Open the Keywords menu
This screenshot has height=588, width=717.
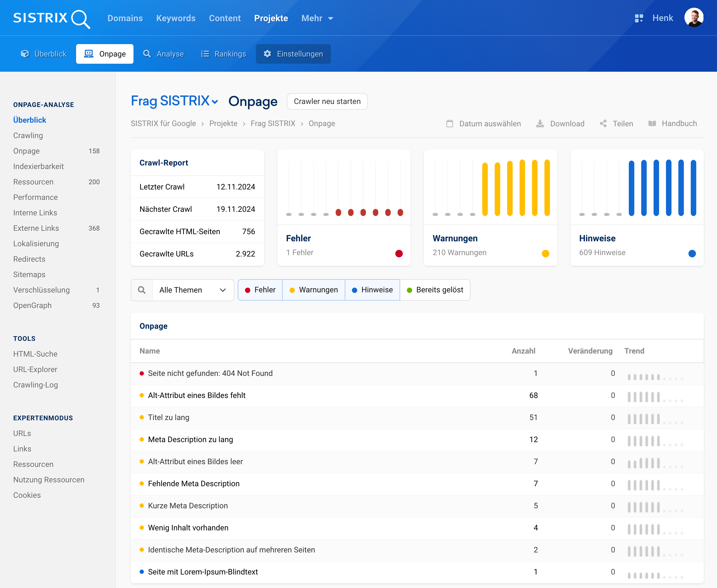click(176, 18)
